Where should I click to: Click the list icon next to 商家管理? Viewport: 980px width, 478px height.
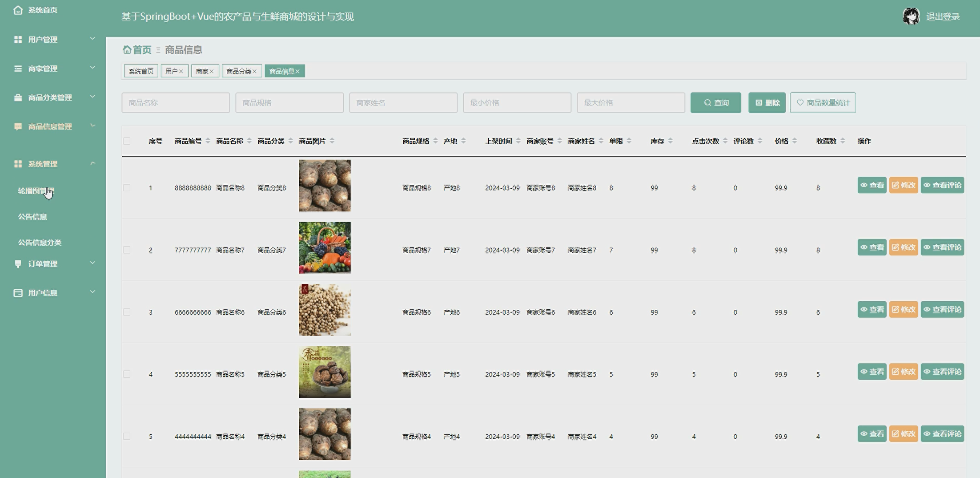tap(18, 69)
